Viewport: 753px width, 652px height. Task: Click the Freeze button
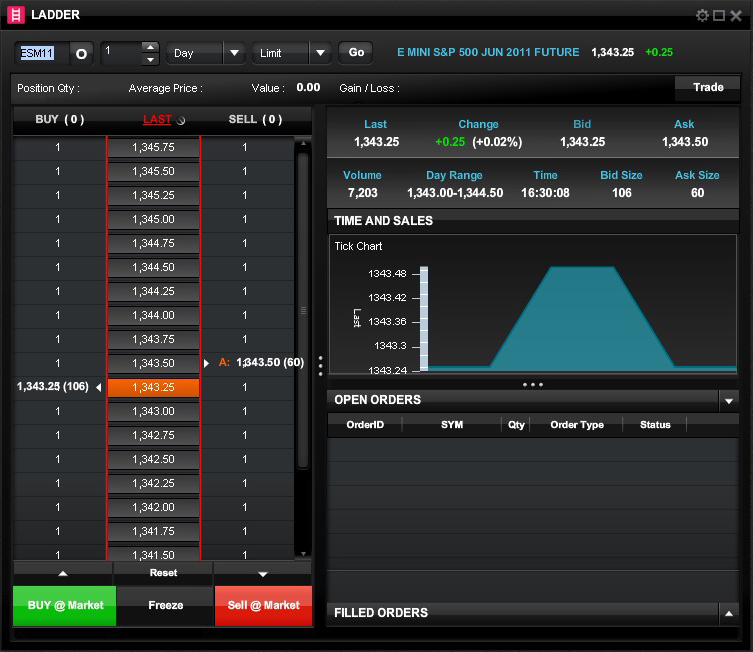pos(166,605)
